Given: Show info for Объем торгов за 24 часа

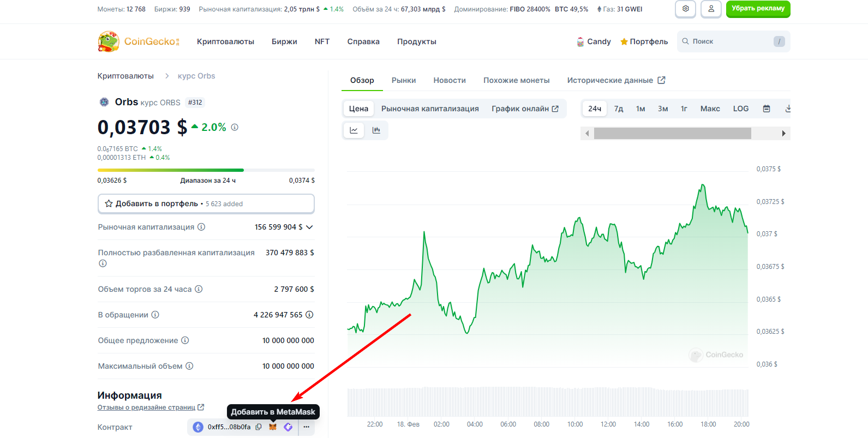Looking at the screenshot, I should tap(199, 289).
